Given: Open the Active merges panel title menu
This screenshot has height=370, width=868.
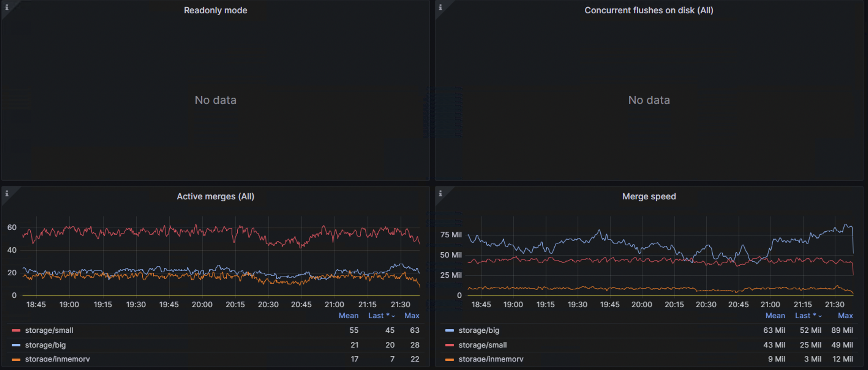Looking at the screenshot, I should 215,196.
